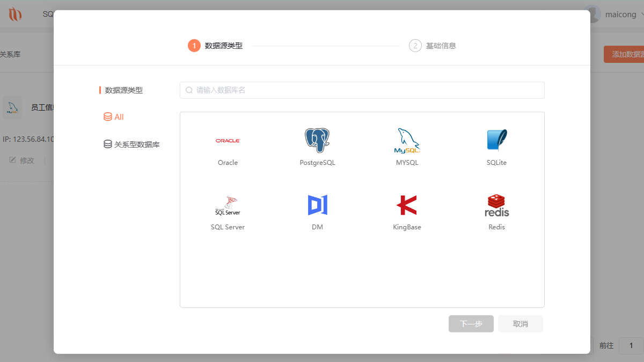This screenshot has height=362, width=644.
Task: Click the step 2 circle indicator
Action: coord(415,46)
